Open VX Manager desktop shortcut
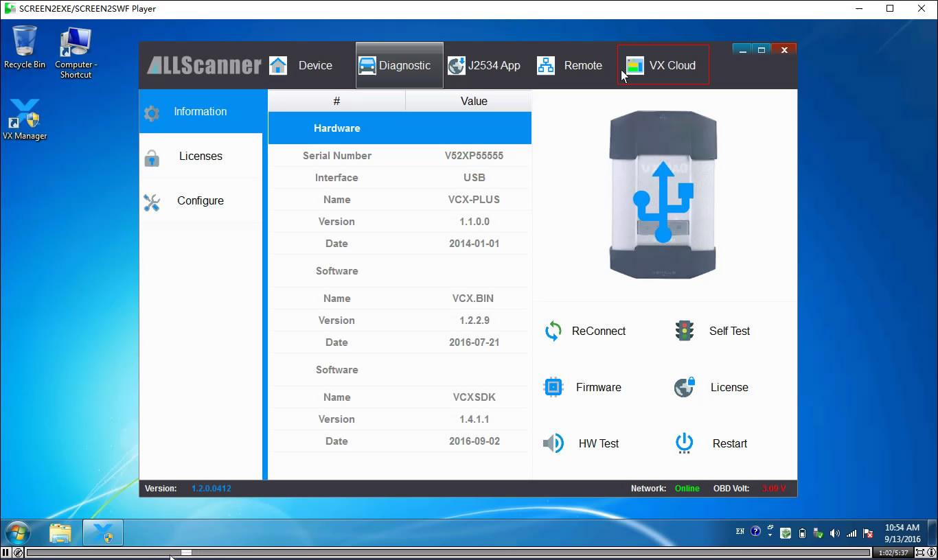Viewport: 938px width, 560px height. pyautogui.click(x=25, y=119)
